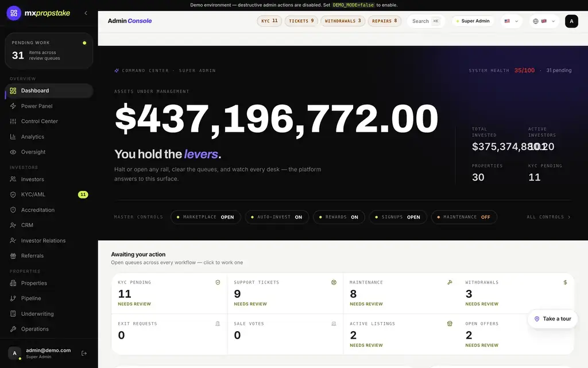Open the KYC 11 queue pill
The height and width of the screenshot is (368, 588).
click(269, 21)
